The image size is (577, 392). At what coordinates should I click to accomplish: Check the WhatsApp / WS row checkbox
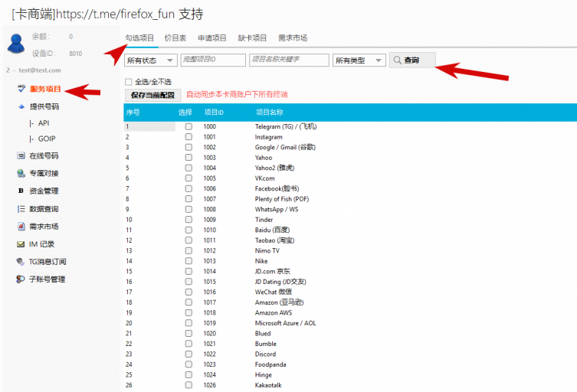pos(189,209)
